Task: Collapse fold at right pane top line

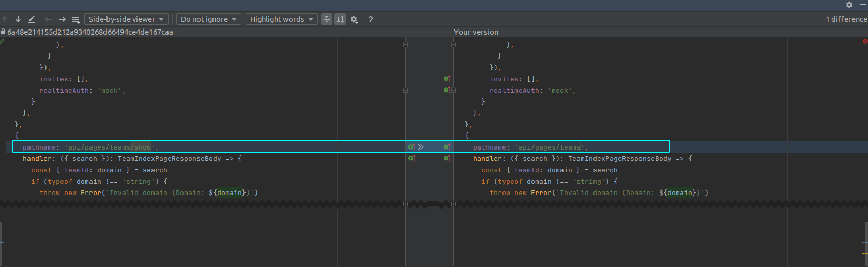Action: coord(453,44)
